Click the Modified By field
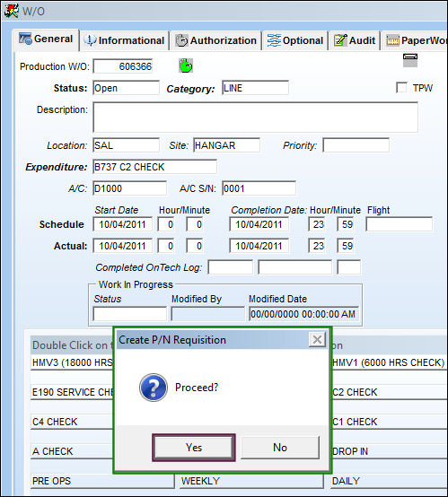 (x=207, y=314)
